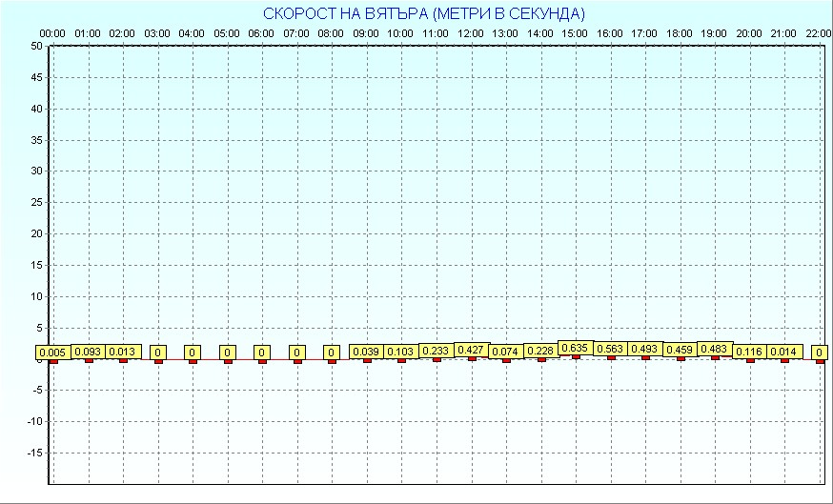Click the 0.427 value label
The image size is (833, 504).
(471, 350)
